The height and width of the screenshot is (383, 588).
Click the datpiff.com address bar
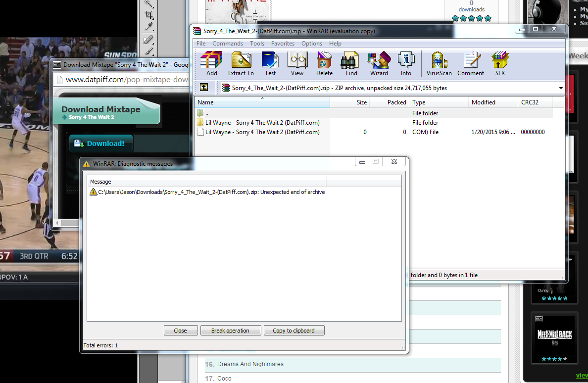click(122, 80)
